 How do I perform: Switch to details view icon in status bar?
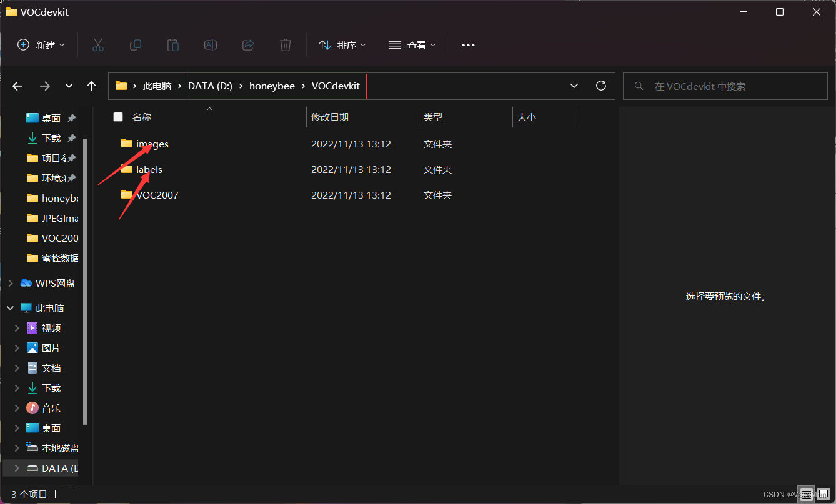click(807, 494)
